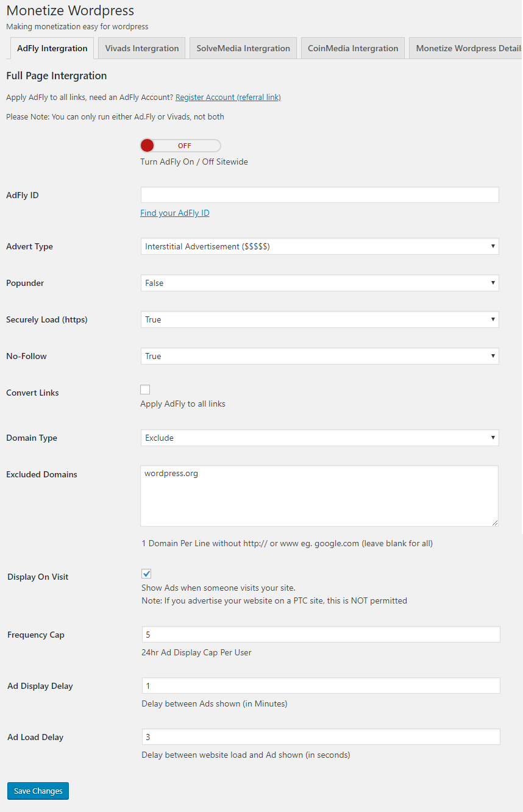Open the Advert Type dropdown
This screenshot has width=523, height=812.
click(x=319, y=246)
